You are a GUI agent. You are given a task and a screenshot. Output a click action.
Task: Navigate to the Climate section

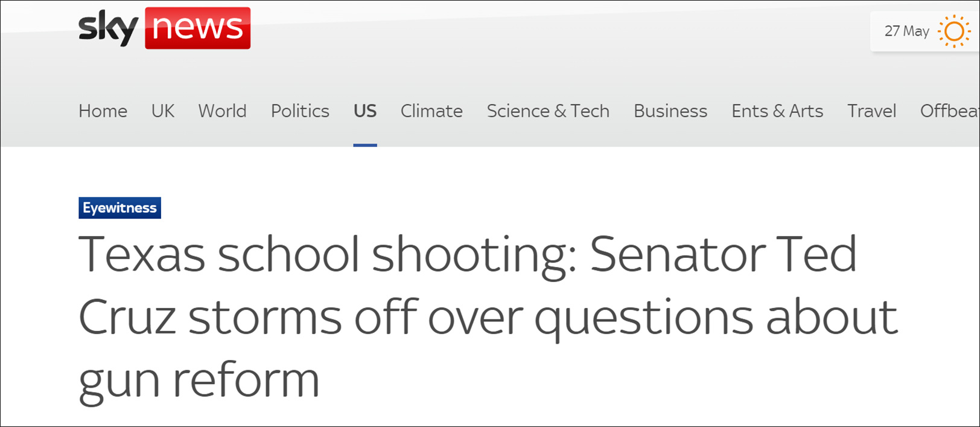(431, 111)
